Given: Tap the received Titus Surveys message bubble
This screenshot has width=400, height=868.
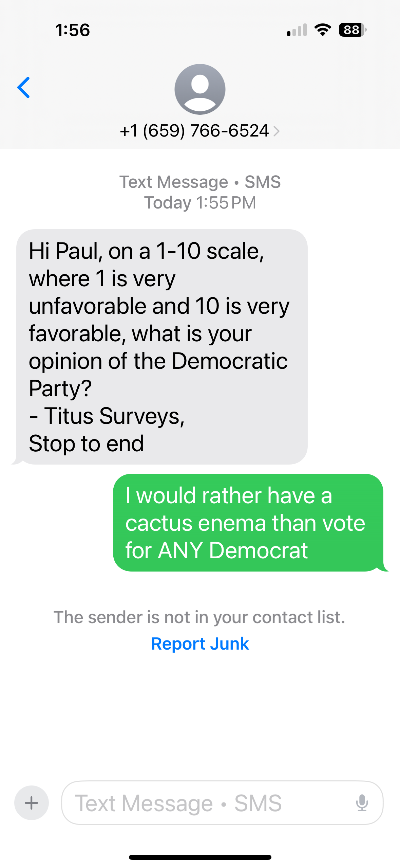Looking at the screenshot, I should click(x=162, y=346).
